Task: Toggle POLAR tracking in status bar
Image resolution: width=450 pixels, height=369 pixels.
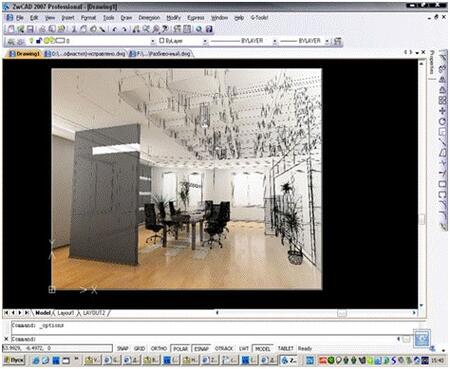Action: point(181,349)
